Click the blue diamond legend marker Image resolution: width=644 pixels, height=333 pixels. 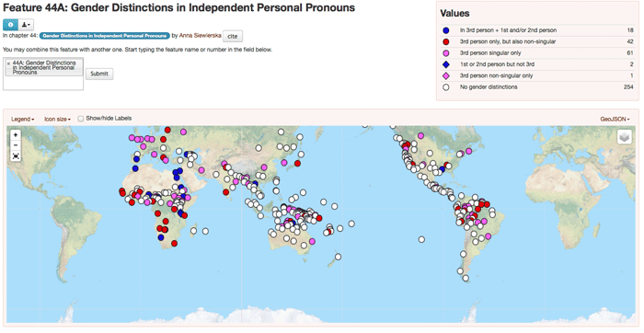tap(446, 64)
